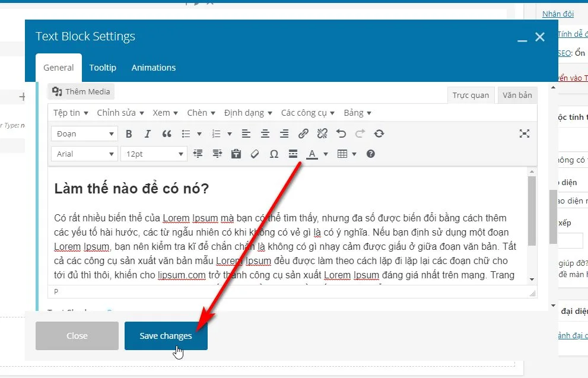Image resolution: width=588 pixels, height=378 pixels.
Task: Open the 12pt font size dropdown
Action: point(154,154)
